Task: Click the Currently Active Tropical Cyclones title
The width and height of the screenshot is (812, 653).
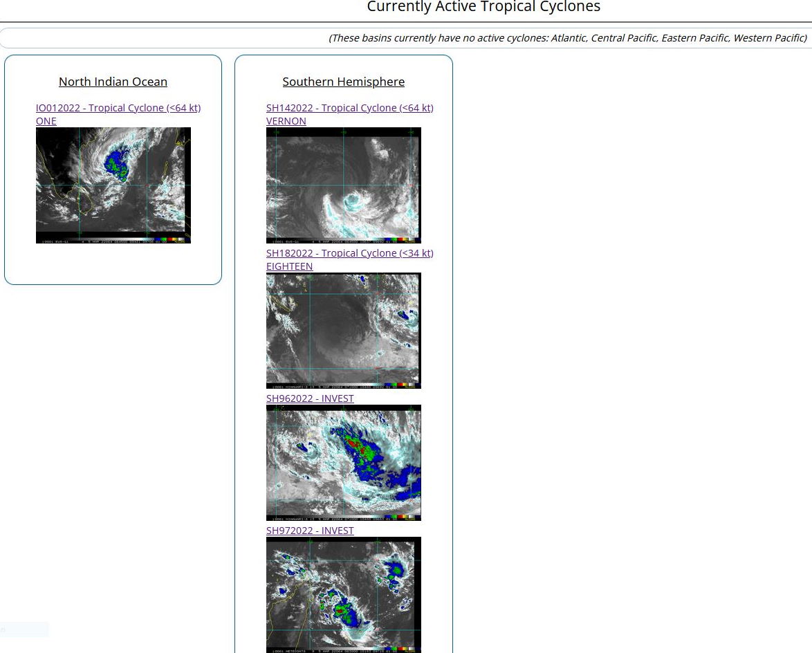Action: click(x=483, y=8)
